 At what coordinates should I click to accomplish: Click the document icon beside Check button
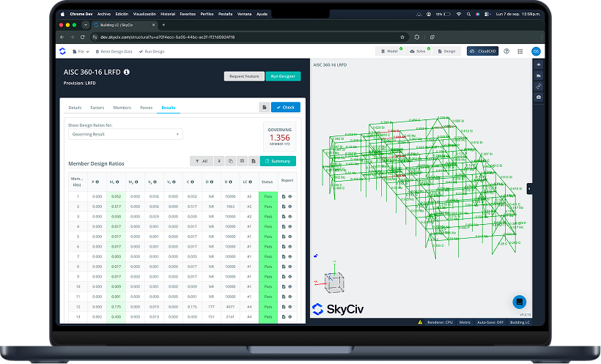264,107
